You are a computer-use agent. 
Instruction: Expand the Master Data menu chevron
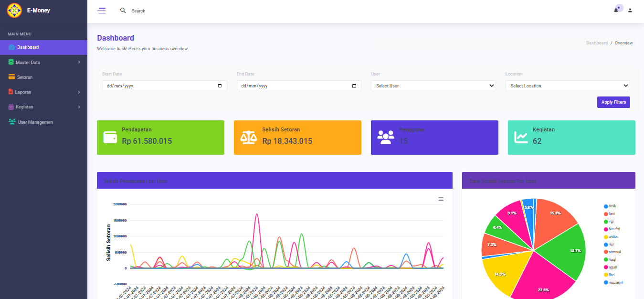[x=79, y=62]
